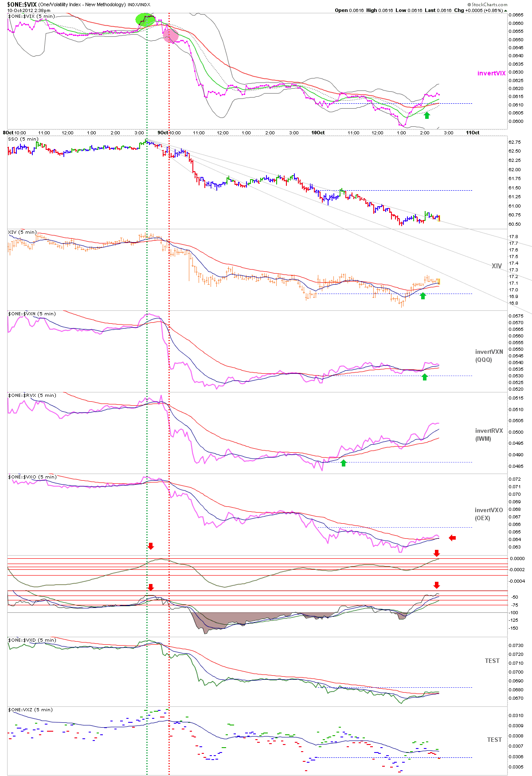Image resolution: width=532 pixels, height=776 pixels.
Task: Click the 'Chg +0.0005 (+0.86%)' readout
Action: pos(478,10)
